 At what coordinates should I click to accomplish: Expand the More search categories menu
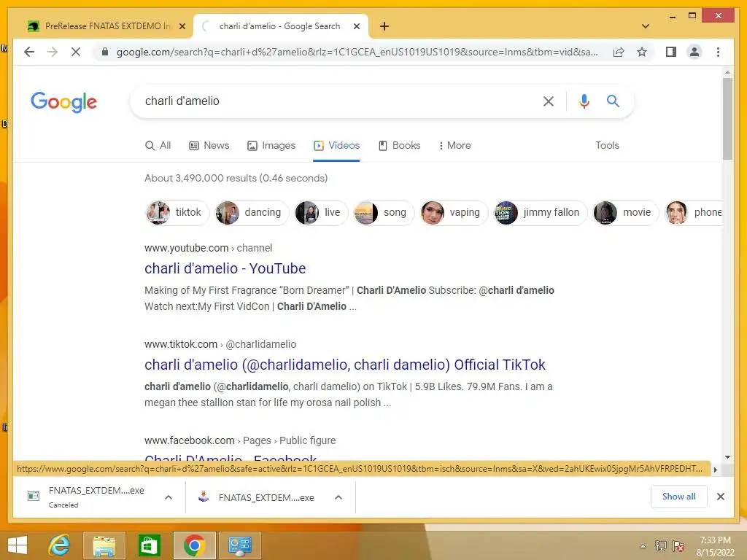coord(454,146)
